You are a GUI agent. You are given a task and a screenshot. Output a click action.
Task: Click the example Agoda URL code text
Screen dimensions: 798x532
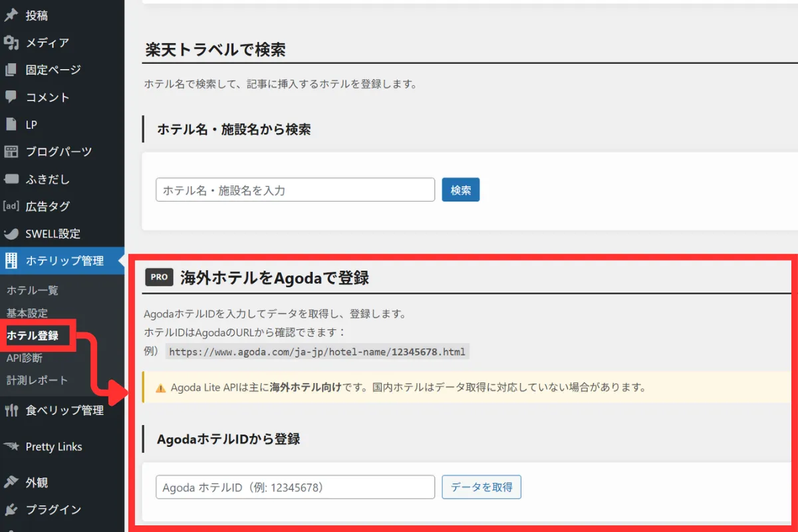click(x=317, y=352)
